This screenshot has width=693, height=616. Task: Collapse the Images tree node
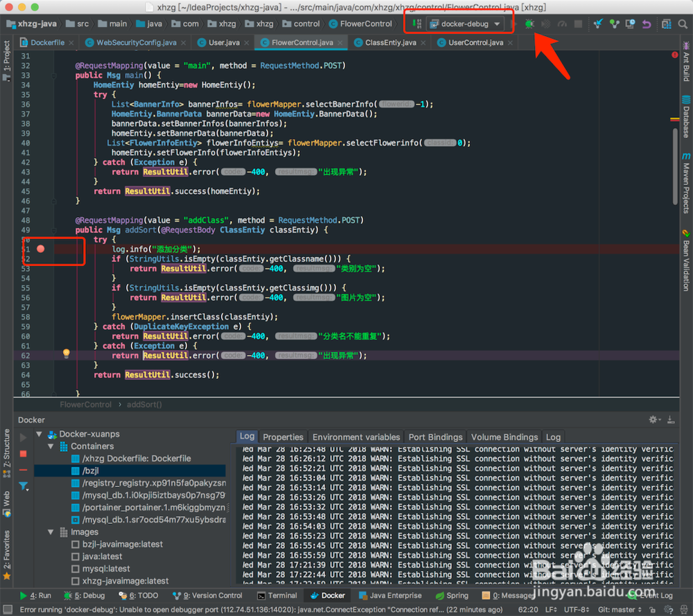point(51,532)
